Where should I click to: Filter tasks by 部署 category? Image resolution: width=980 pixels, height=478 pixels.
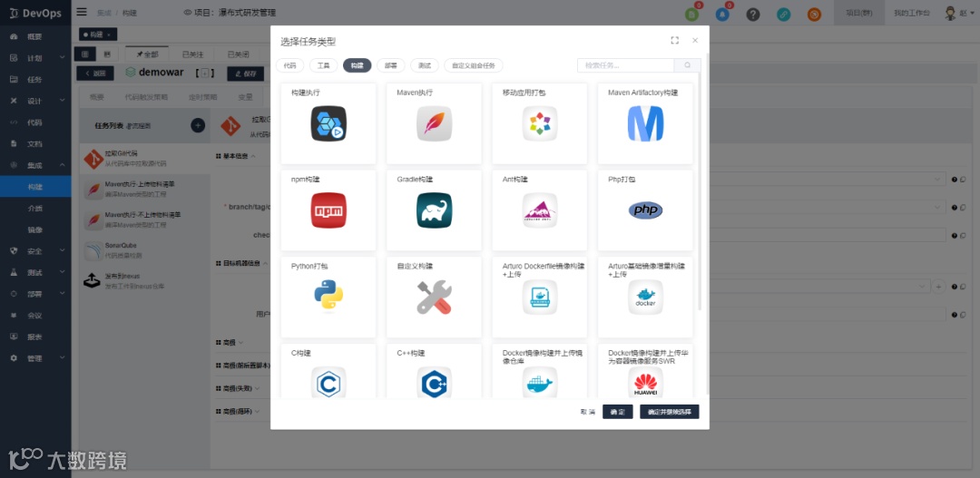coord(391,65)
